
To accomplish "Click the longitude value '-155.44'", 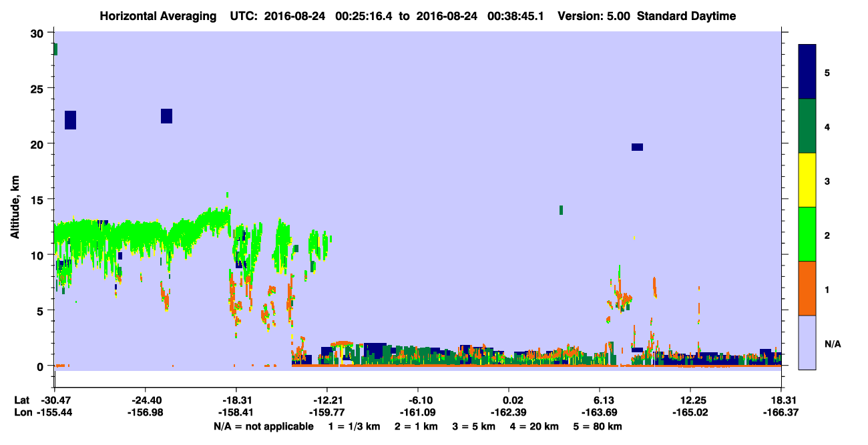I will 55,412.
